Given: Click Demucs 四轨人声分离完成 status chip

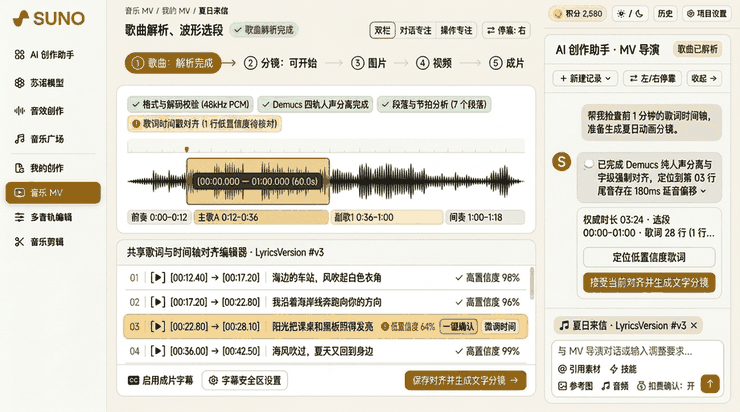Looking at the screenshot, I should (x=315, y=104).
